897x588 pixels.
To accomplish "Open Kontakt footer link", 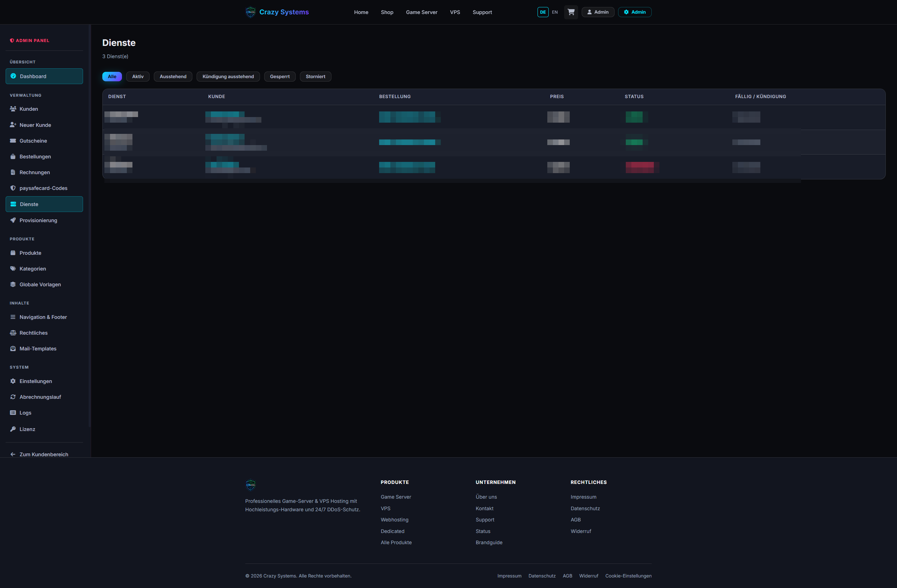I will coord(484,508).
